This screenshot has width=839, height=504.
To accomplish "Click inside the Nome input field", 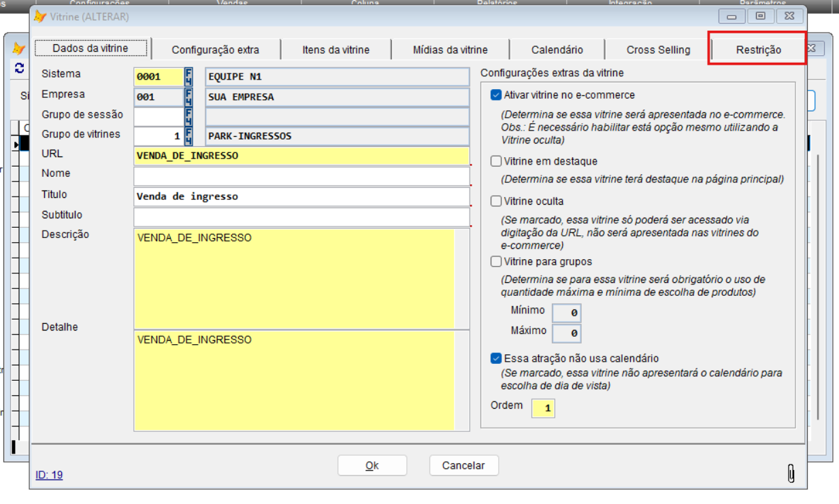I will pyautogui.click(x=299, y=176).
